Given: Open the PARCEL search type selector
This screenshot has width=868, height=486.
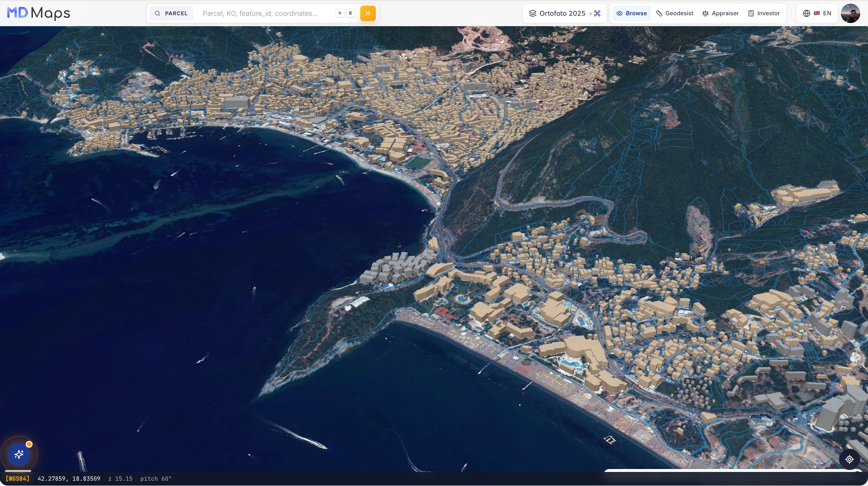Looking at the screenshot, I should (171, 14).
